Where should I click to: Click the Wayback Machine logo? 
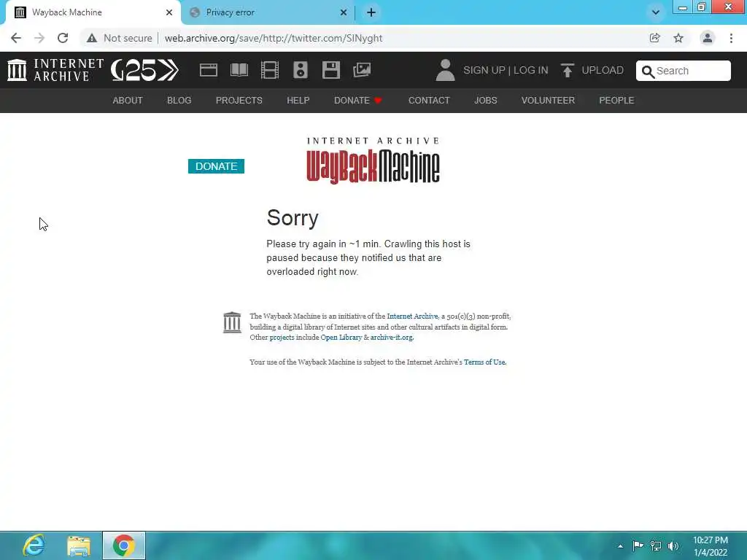(373, 160)
